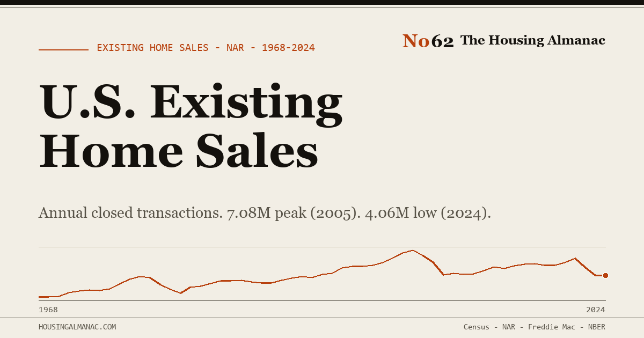The height and width of the screenshot is (338, 644).
Task: Click the HOUSINGALMANAC.COM footer link
Action: pyautogui.click(x=77, y=327)
